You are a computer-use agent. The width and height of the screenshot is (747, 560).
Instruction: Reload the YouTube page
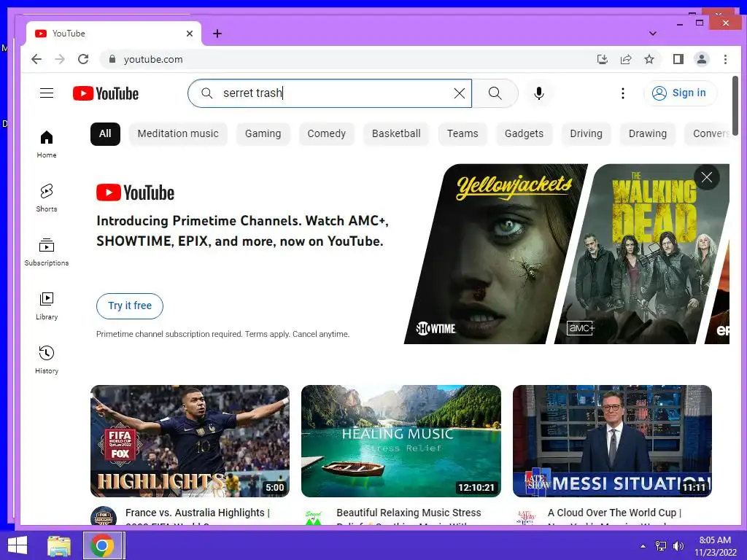coord(83,59)
